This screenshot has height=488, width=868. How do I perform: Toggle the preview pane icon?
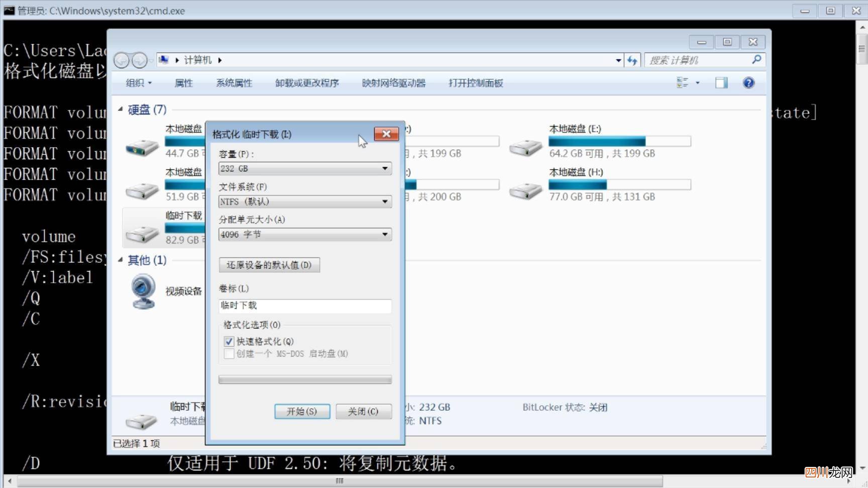[x=721, y=83]
